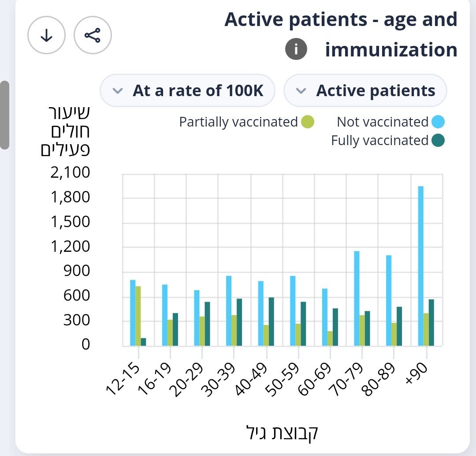Click the download arrow icon
The image size is (476, 456).
click(46, 36)
